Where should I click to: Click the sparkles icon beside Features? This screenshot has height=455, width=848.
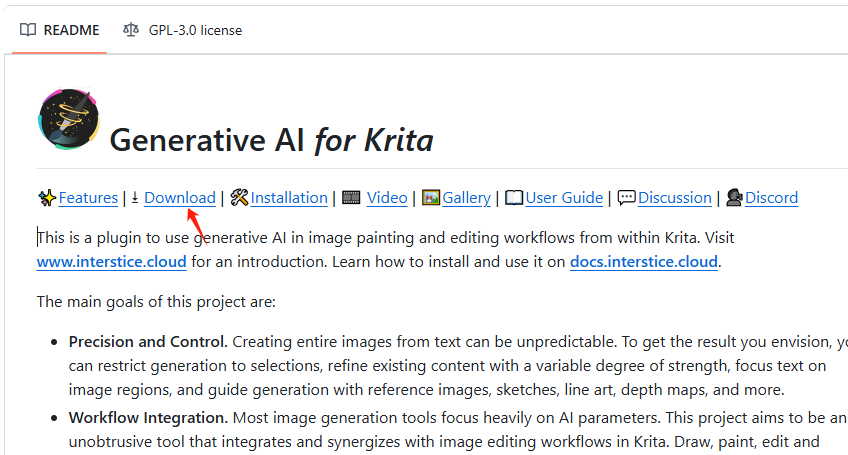coord(47,198)
